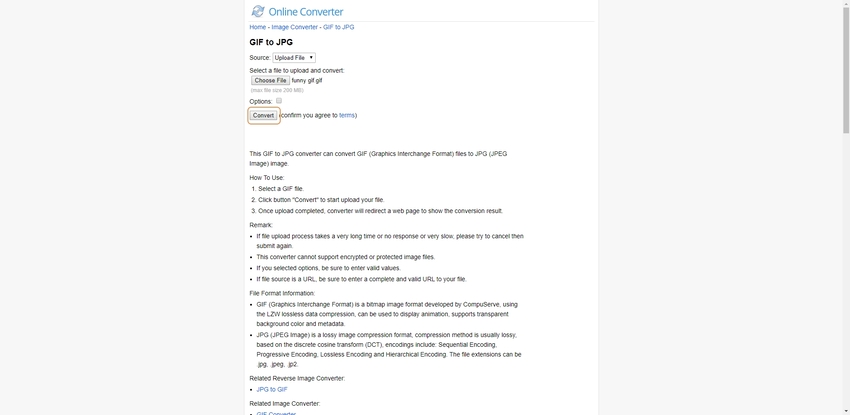Click the bold GIF to JPG page heading

pyautogui.click(x=271, y=43)
